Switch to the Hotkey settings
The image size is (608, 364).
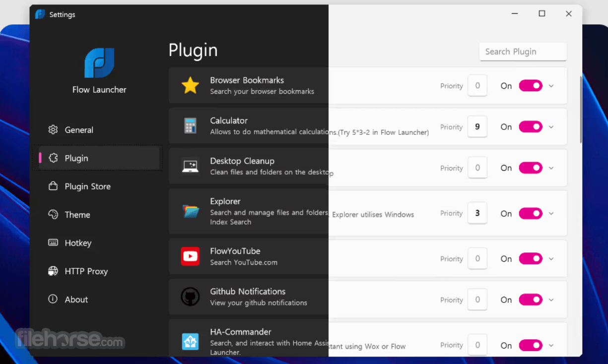(x=99, y=243)
